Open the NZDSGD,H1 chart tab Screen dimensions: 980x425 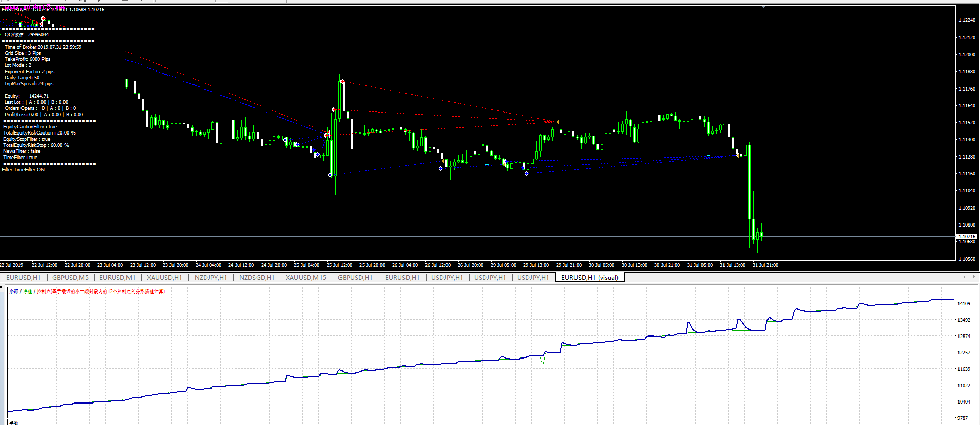(257, 278)
